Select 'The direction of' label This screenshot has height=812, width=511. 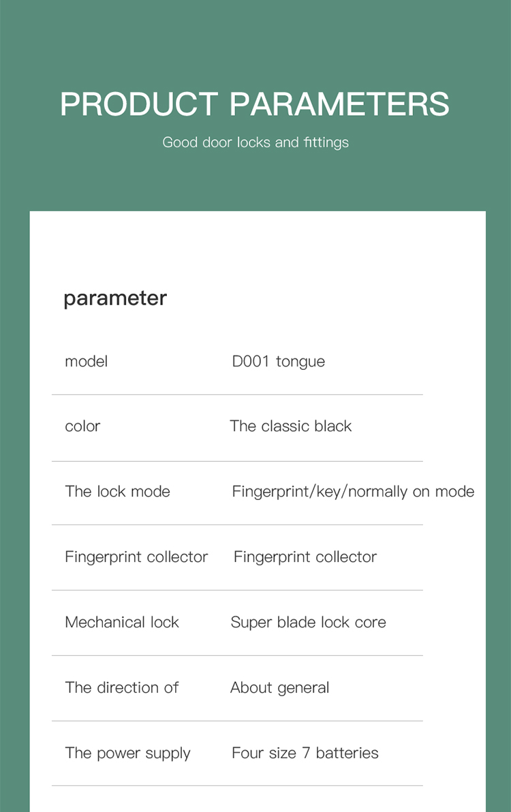[x=122, y=688]
